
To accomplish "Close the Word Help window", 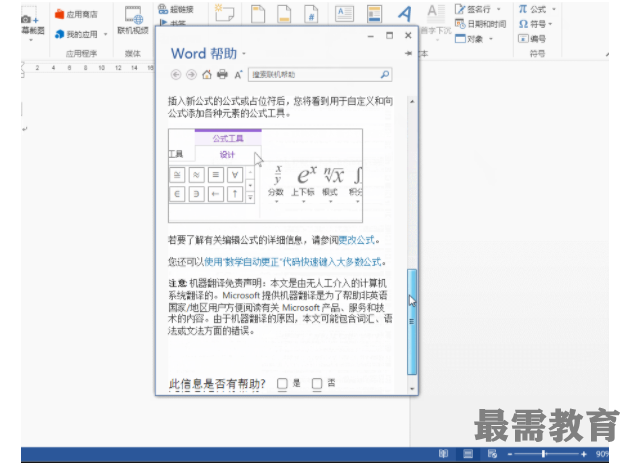I will click(408, 36).
